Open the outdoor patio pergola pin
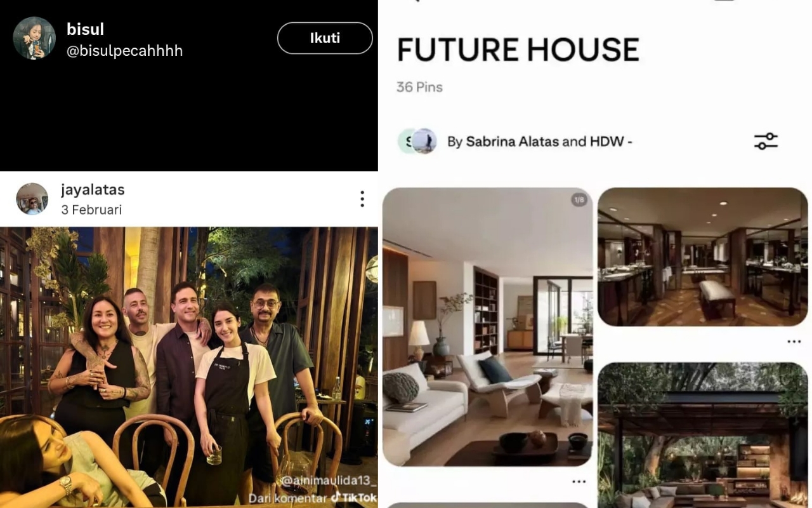The width and height of the screenshot is (812, 508). (702, 435)
